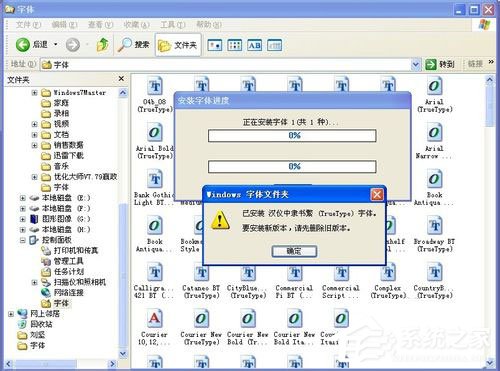Viewport: 500px width, 371px height.
Task: Close the Windows 字体文件夹 warning dialog
Action: pos(377,194)
